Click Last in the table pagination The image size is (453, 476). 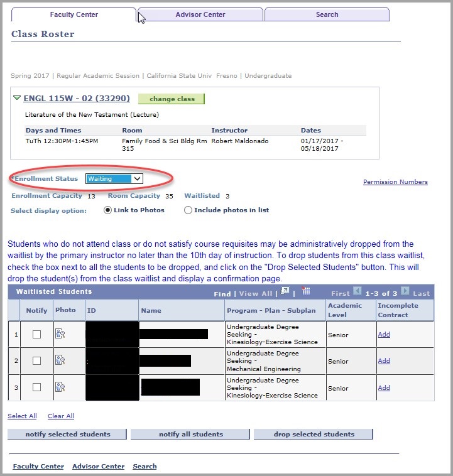(422, 293)
